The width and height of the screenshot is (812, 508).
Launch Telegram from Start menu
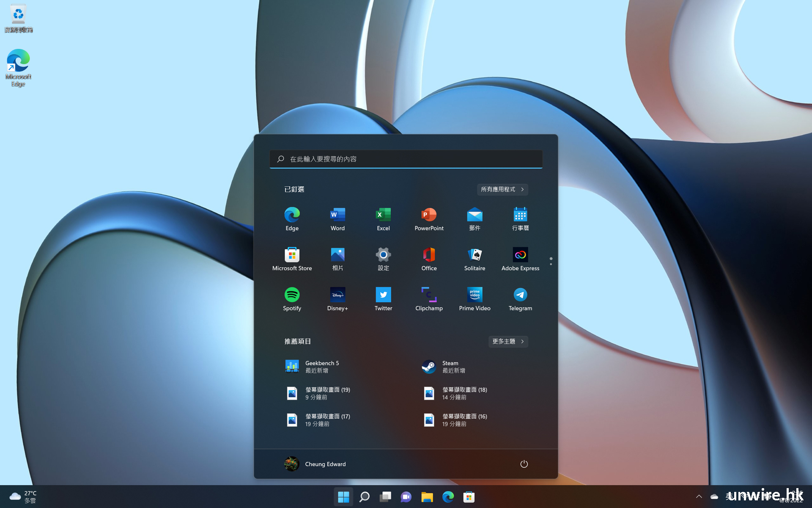coord(520,299)
